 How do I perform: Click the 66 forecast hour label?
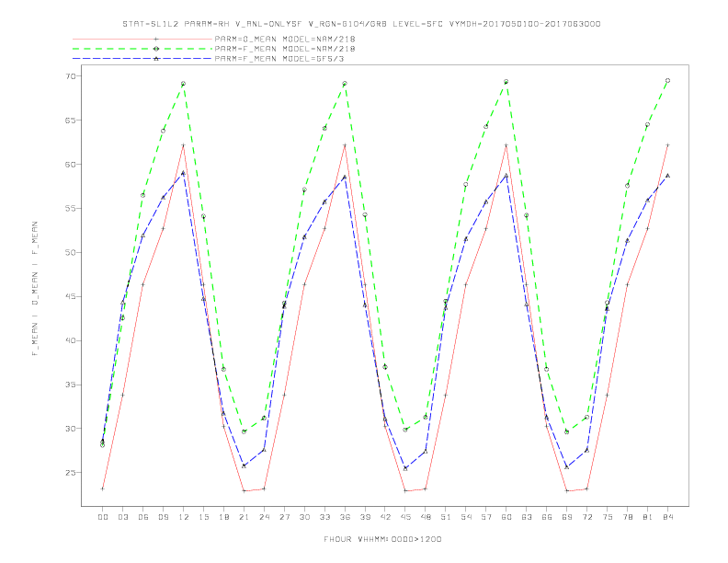pos(547,517)
